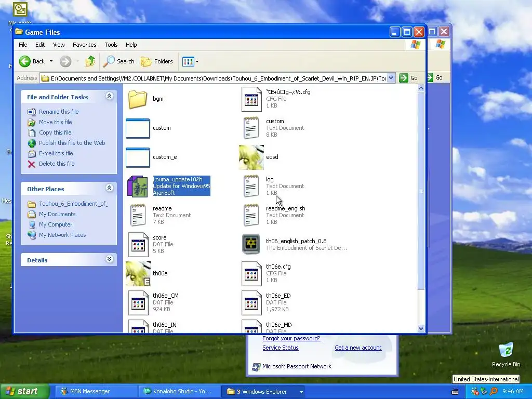Open the Tools menu
The width and height of the screenshot is (532, 399).
tap(111, 45)
